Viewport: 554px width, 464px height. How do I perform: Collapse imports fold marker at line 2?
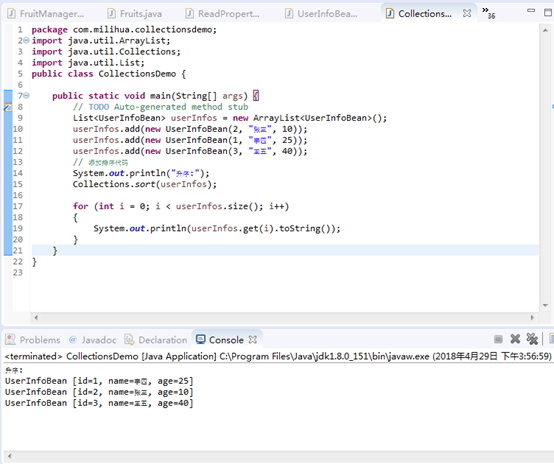(x=26, y=41)
